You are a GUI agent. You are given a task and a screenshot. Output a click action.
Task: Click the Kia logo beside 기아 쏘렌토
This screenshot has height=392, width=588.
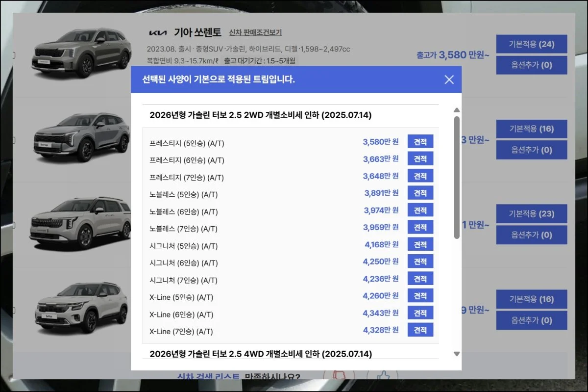pos(158,33)
